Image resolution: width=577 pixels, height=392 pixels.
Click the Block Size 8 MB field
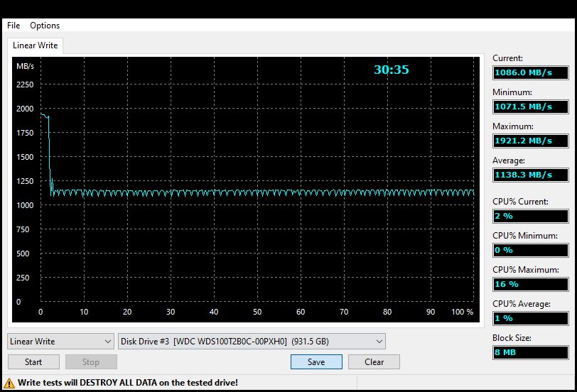(x=530, y=352)
